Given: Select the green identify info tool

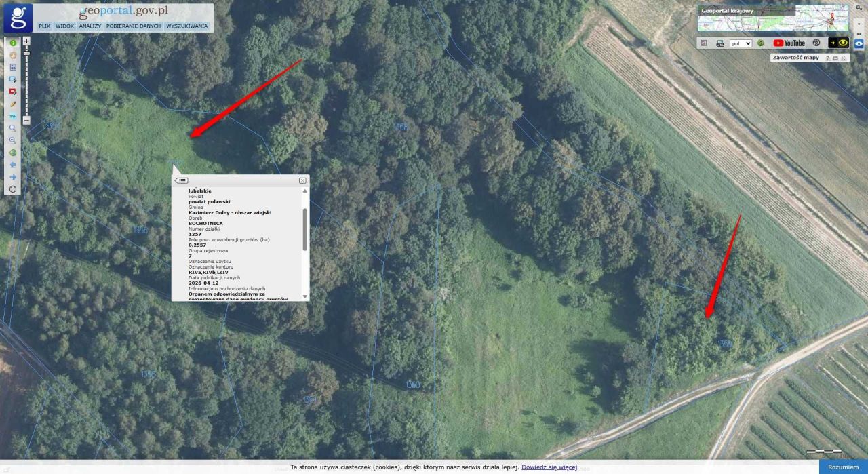Looking at the screenshot, I should coord(13,43).
